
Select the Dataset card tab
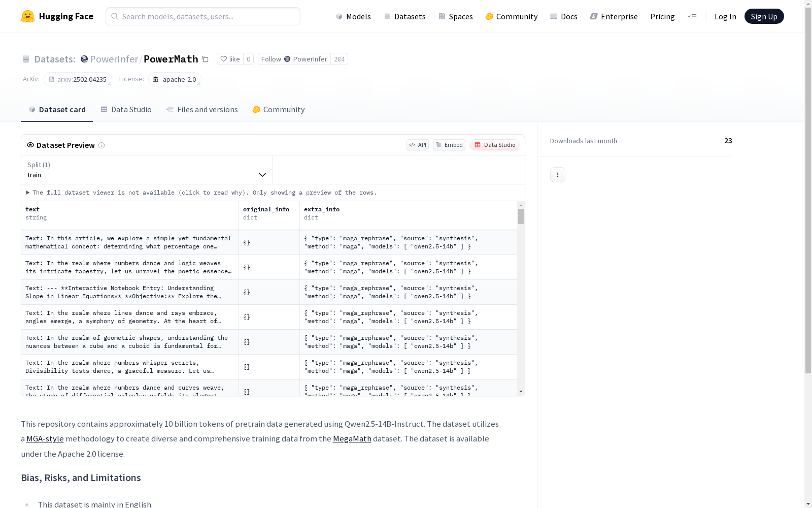point(57,110)
